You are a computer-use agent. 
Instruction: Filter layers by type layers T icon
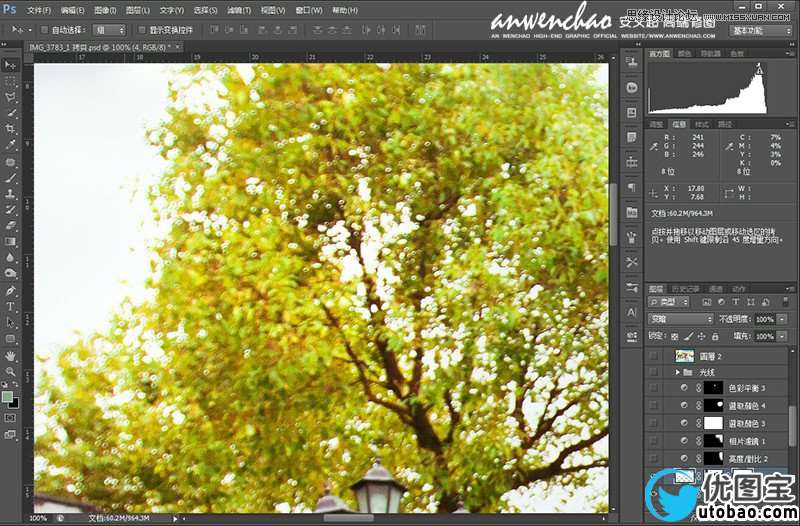tap(736, 302)
